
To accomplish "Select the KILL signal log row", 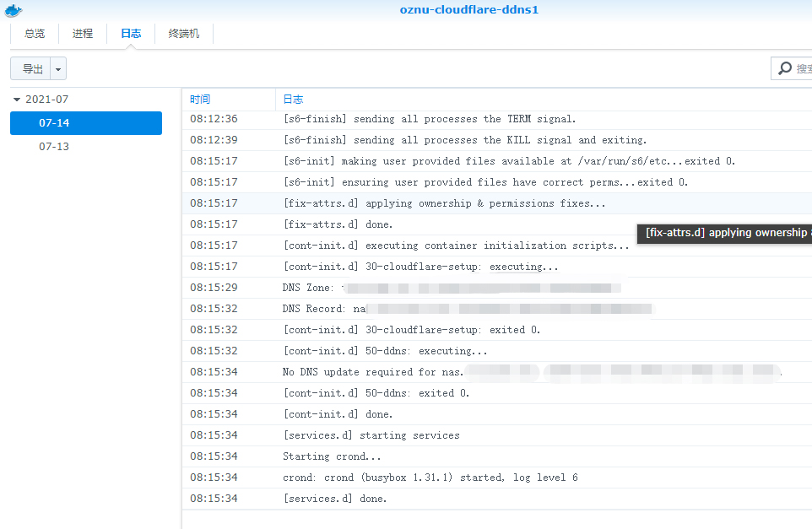I will pos(497,140).
